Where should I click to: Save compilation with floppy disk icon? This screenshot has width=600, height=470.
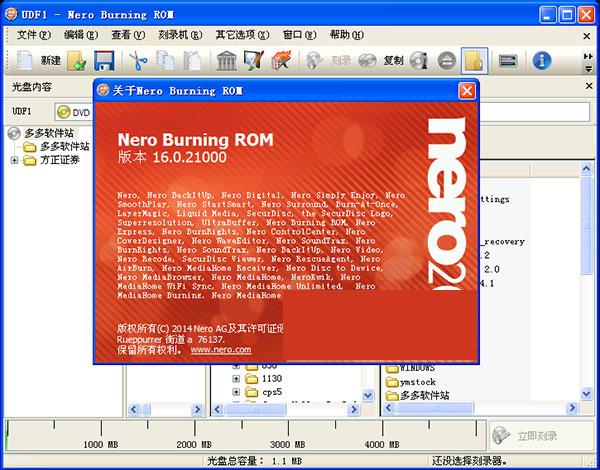tap(104, 60)
